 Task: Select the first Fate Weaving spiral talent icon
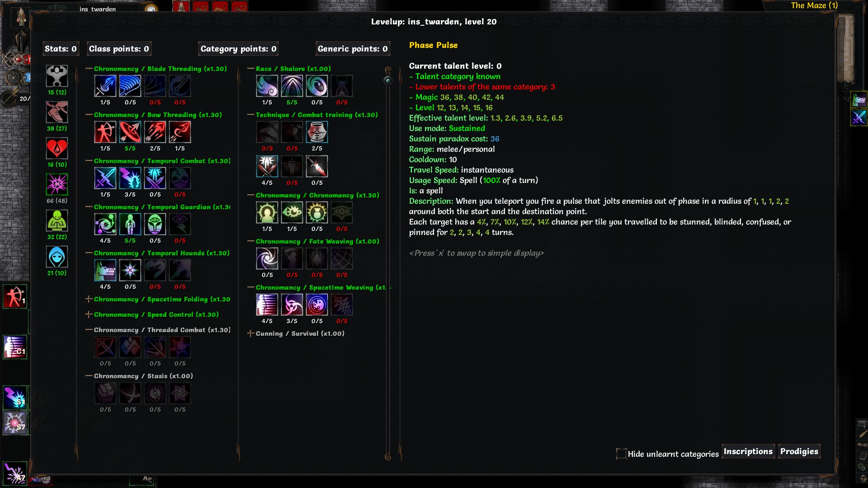(x=267, y=258)
